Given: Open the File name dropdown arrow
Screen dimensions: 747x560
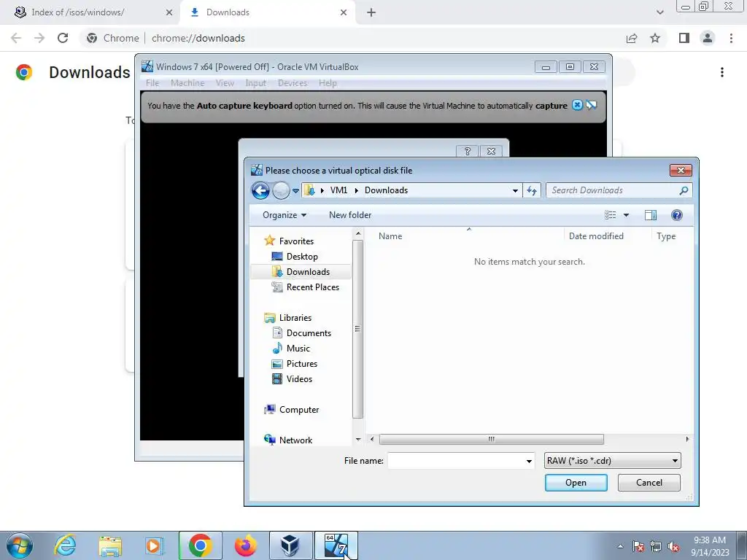Looking at the screenshot, I should tap(529, 461).
